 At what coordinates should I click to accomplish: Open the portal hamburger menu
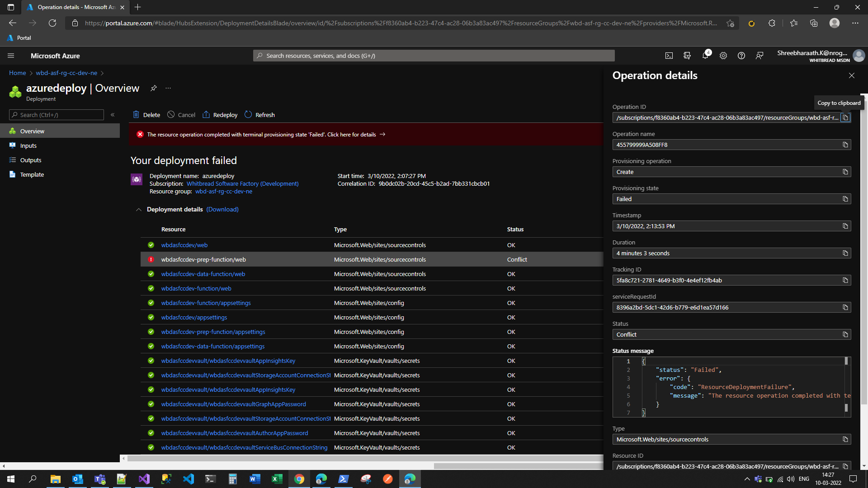click(11, 56)
